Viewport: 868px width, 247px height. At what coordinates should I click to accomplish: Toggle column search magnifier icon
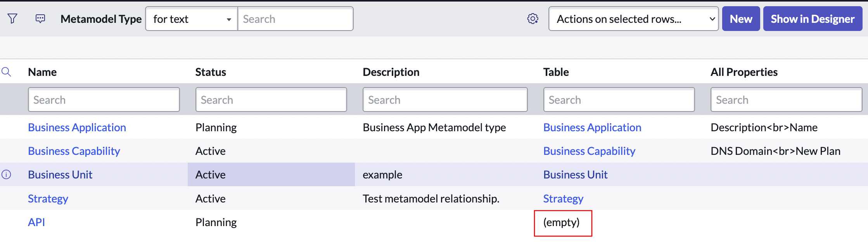pyautogui.click(x=6, y=72)
